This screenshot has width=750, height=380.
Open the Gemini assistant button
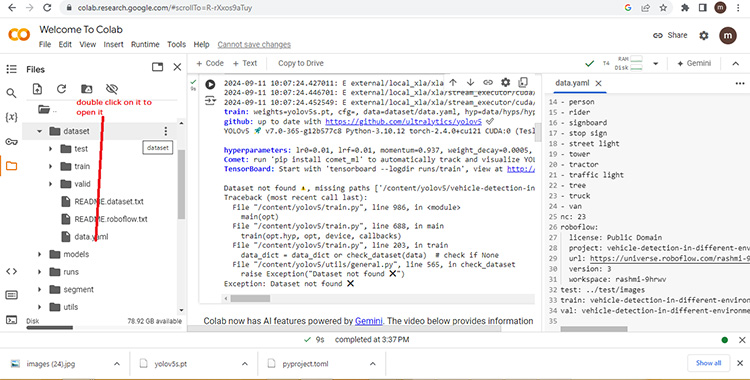(x=694, y=63)
